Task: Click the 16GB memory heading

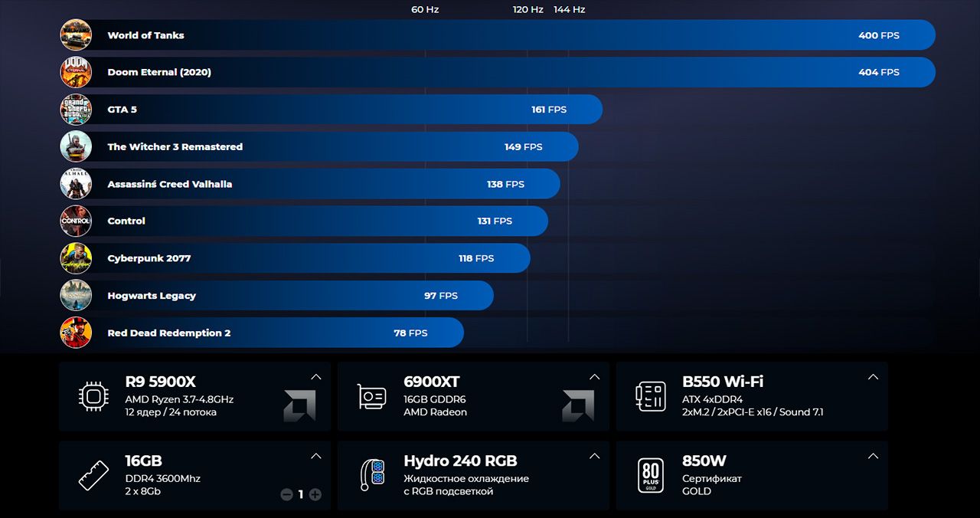Action: pos(143,461)
